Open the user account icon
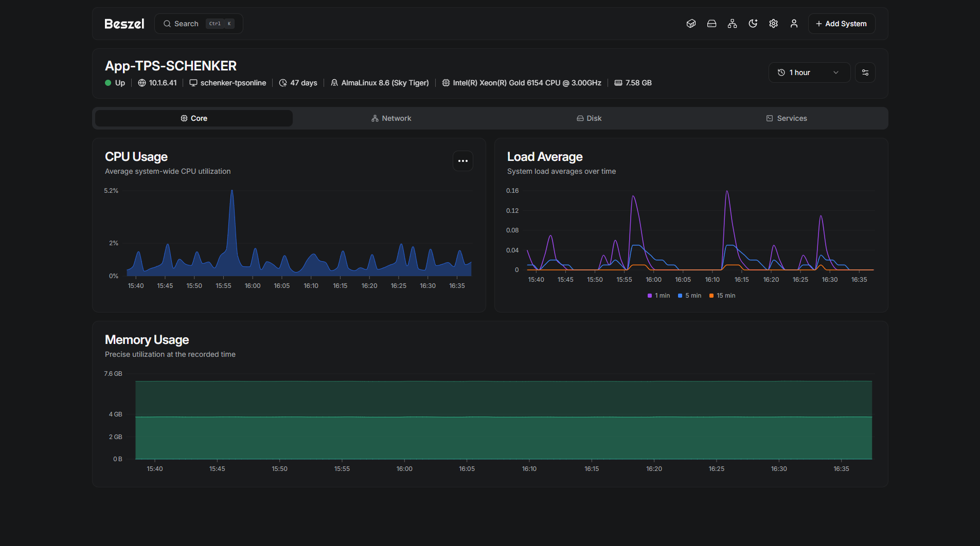Viewport: 980px width, 546px height. [794, 24]
